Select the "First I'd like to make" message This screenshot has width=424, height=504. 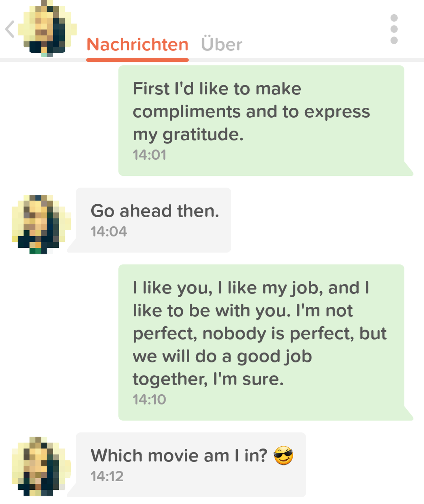pyautogui.click(x=261, y=120)
